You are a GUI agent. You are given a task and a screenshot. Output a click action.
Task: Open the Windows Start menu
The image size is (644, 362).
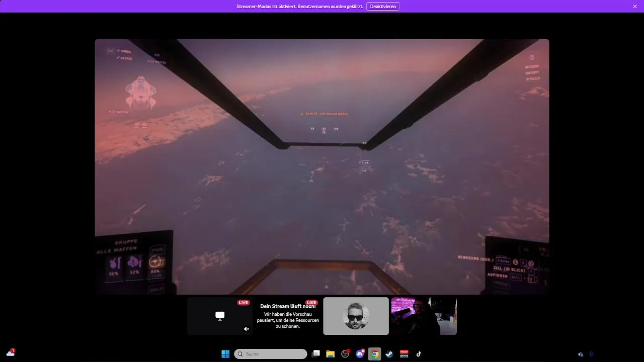pos(225,354)
